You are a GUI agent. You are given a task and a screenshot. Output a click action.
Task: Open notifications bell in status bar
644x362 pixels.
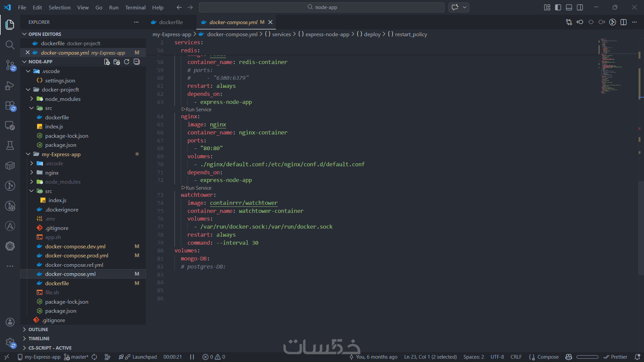pyautogui.click(x=637, y=357)
